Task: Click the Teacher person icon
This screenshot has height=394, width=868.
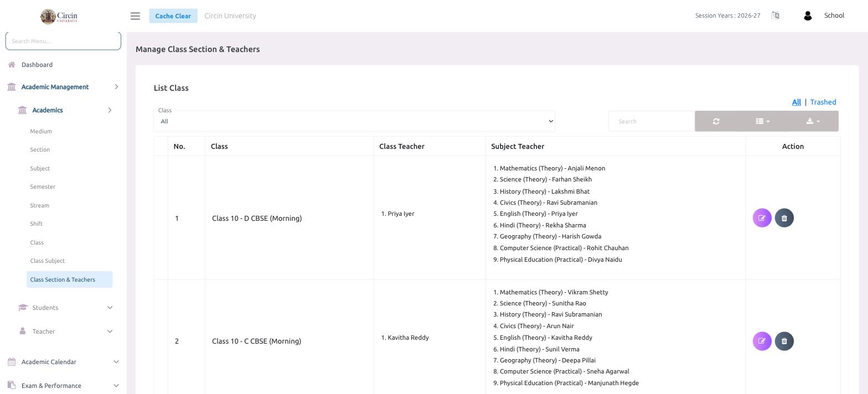Action: pos(23,331)
